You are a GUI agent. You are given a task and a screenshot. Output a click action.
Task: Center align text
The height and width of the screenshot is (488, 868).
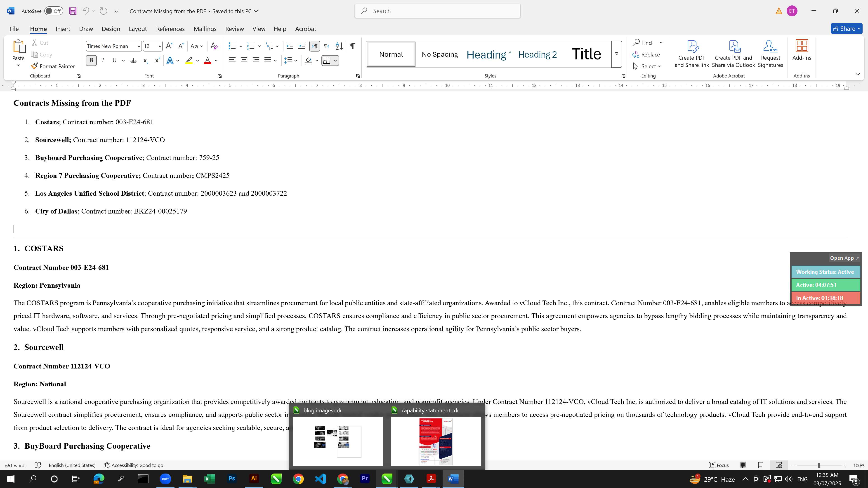point(244,61)
